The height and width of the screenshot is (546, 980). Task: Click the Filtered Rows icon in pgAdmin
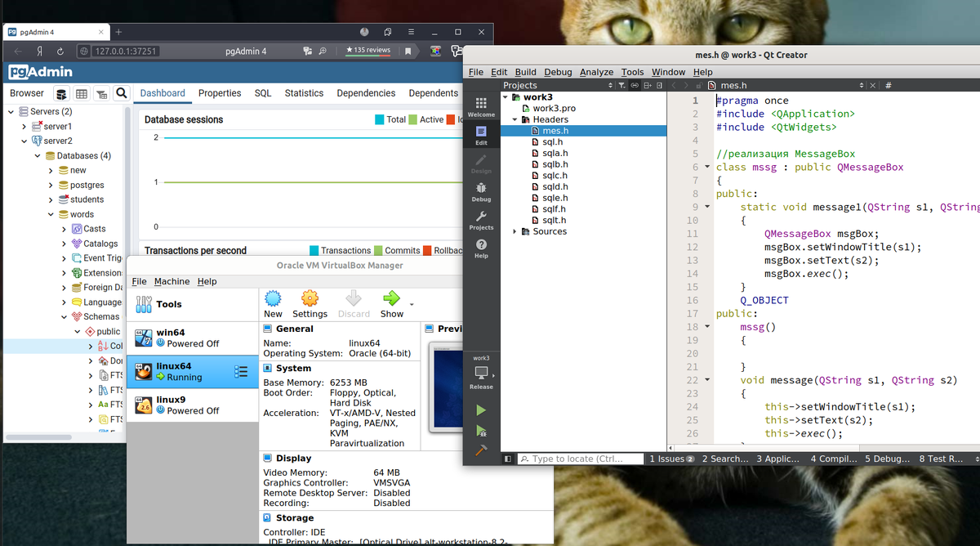tap(101, 94)
